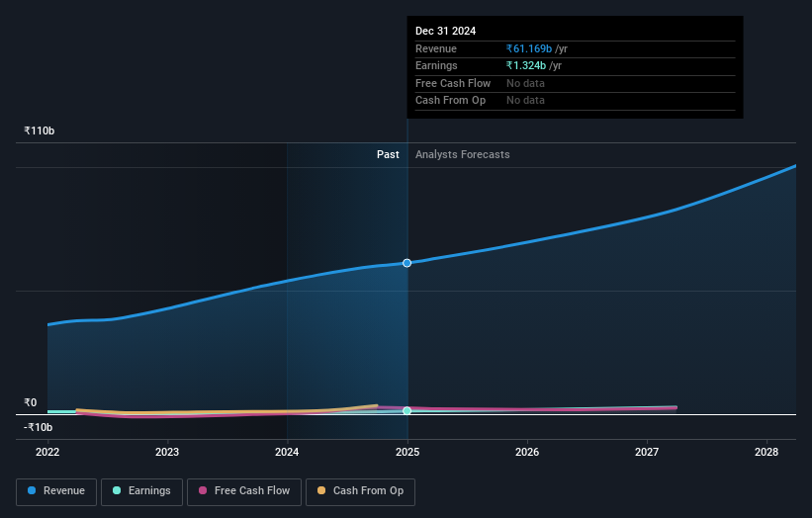
Task: Click the 2025 x-axis label
Action: [407, 453]
